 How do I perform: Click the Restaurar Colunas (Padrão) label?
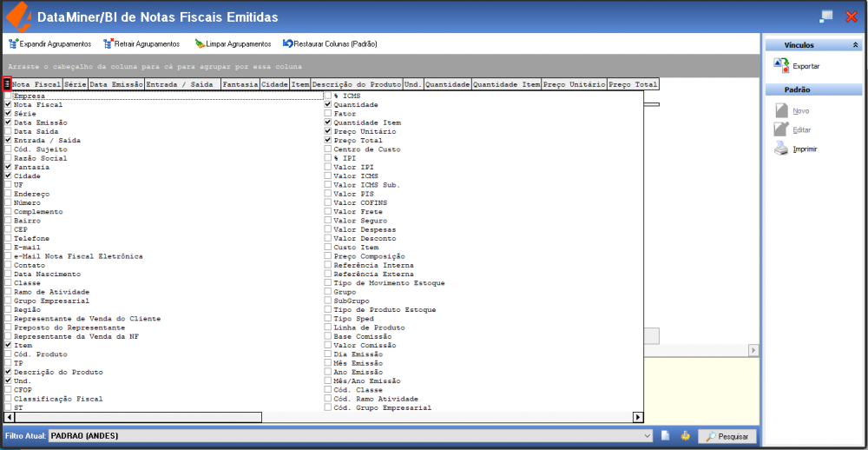[335, 43]
